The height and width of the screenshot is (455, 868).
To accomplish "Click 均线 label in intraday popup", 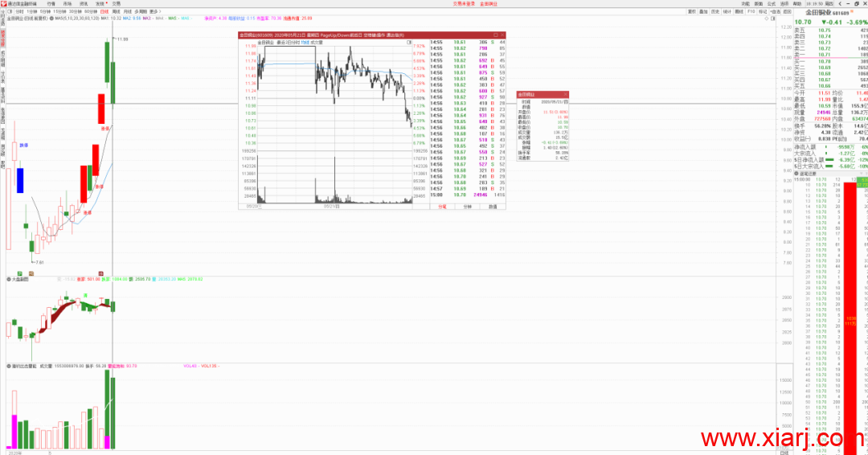I will coord(305,42).
